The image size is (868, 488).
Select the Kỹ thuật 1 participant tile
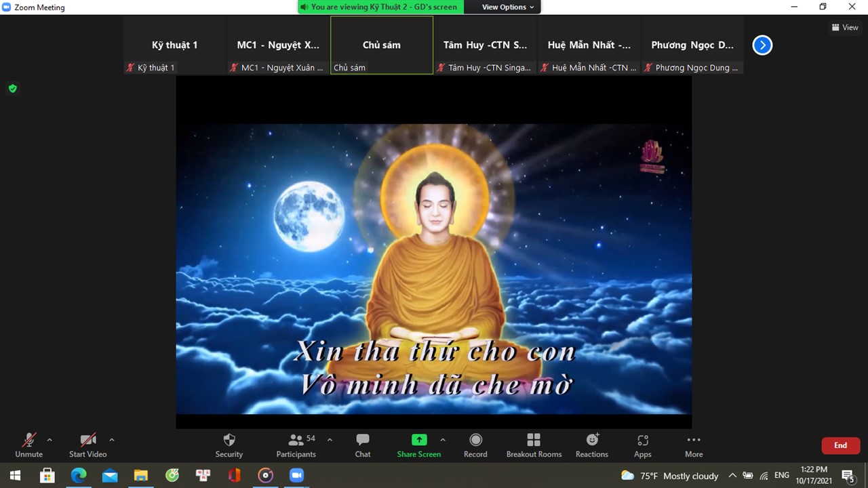175,45
